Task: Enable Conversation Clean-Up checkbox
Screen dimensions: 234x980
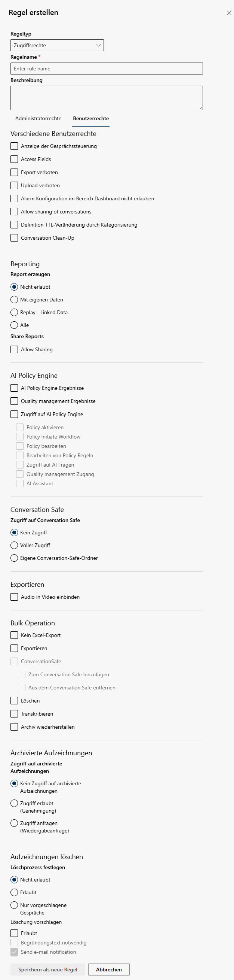Action: [x=15, y=238]
